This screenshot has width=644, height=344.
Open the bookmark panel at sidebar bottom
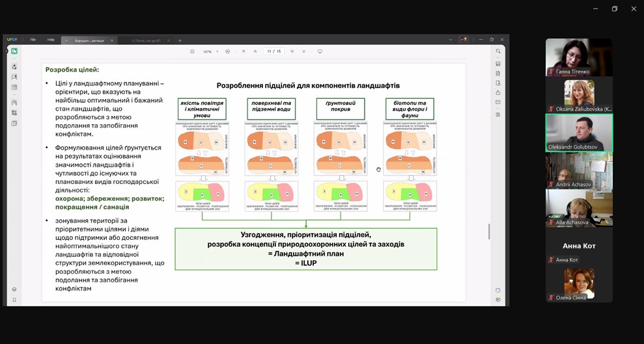(14, 300)
